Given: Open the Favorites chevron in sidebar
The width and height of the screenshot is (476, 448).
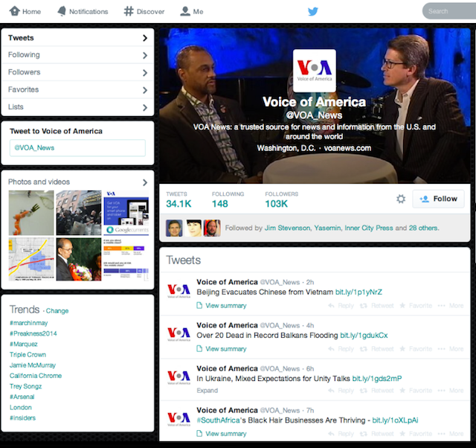Looking at the screenshot, I should click(x=145, y=90).
